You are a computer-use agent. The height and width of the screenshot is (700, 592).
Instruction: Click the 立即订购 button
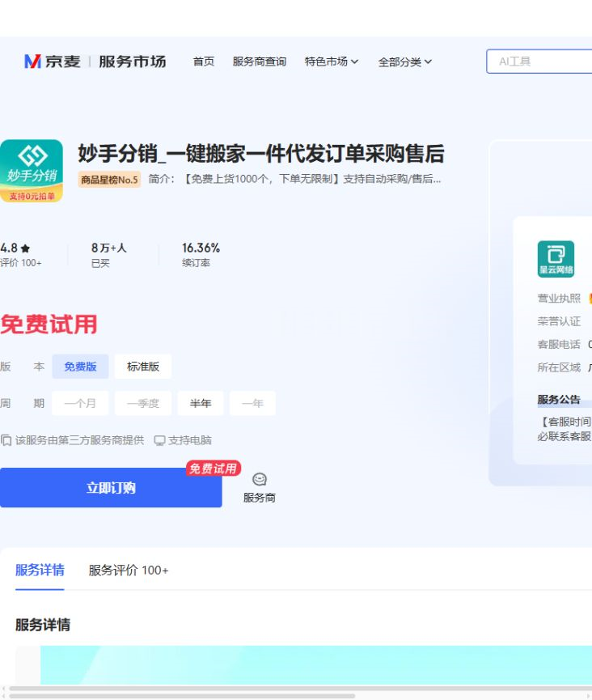pyautogui.click(x=111, y=487)
